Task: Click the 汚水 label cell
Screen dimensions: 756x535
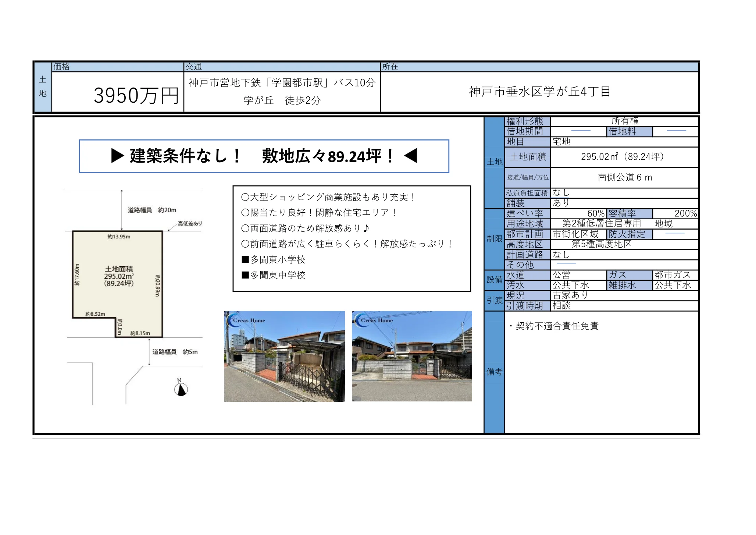Action: pos(528,286)
